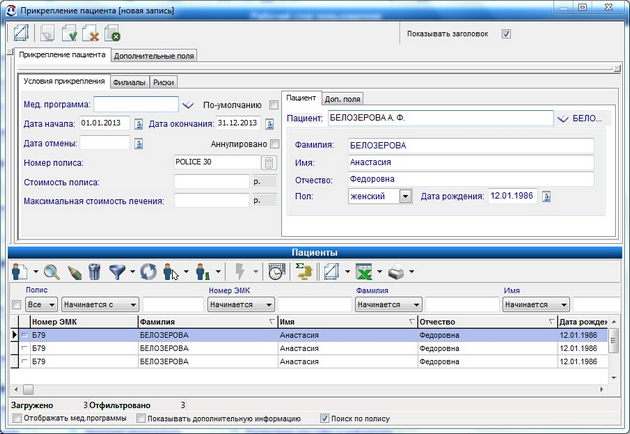This screenshot has height=434, width=630.
Task: Click the Имя column header in table
Action: 348,322
